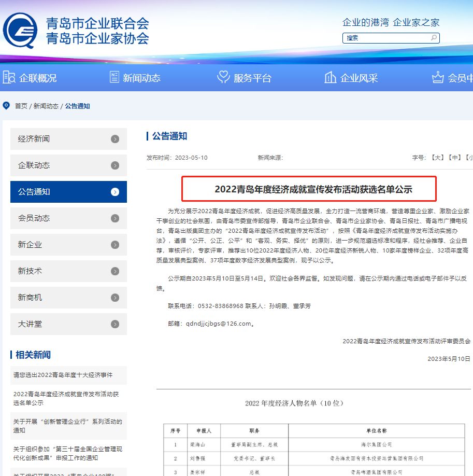Click the 企业风采 building icon
This screenshot has width=473, height=476.
coord(330,77)
